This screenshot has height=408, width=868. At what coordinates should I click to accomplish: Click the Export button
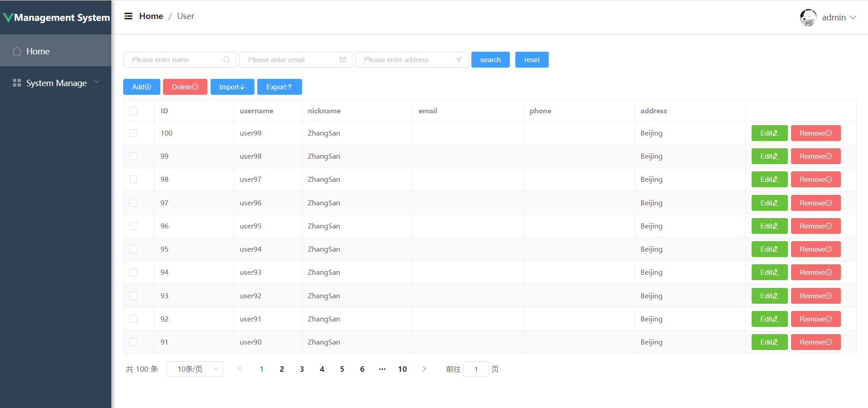[x=279, y=87]
